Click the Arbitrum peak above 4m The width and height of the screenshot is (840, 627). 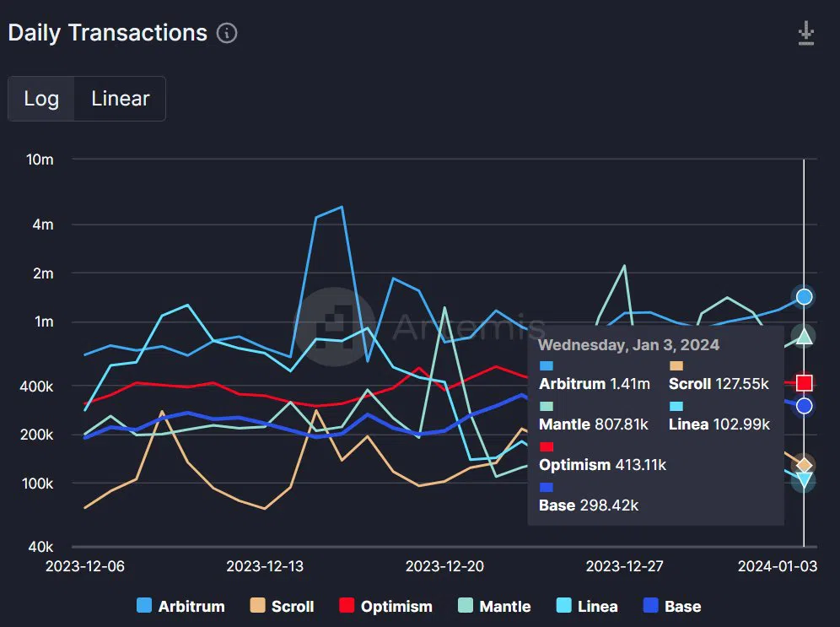point(342,207)
